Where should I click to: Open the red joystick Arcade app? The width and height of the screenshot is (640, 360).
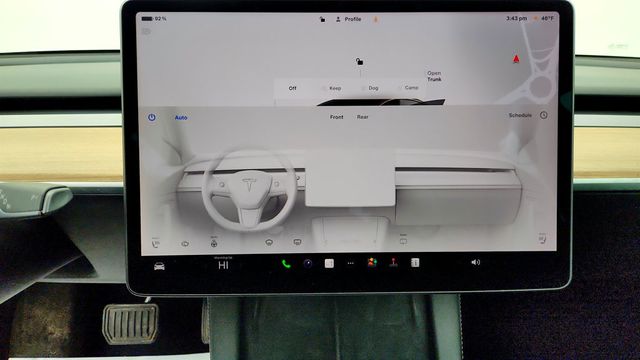(x=393, y=262)
